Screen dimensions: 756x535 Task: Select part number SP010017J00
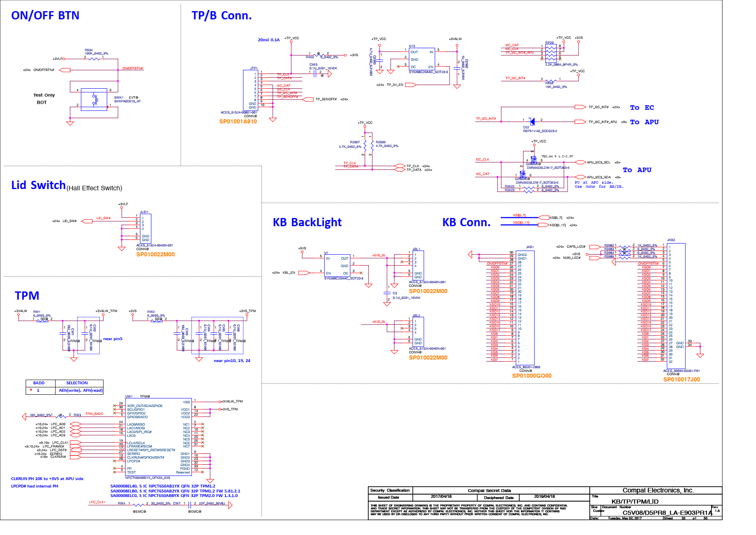point(681,379)
